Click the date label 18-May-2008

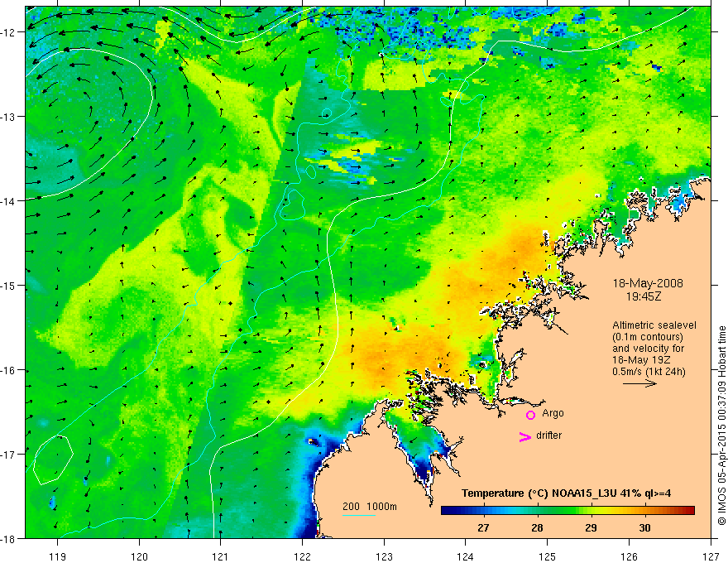point(648,283)
